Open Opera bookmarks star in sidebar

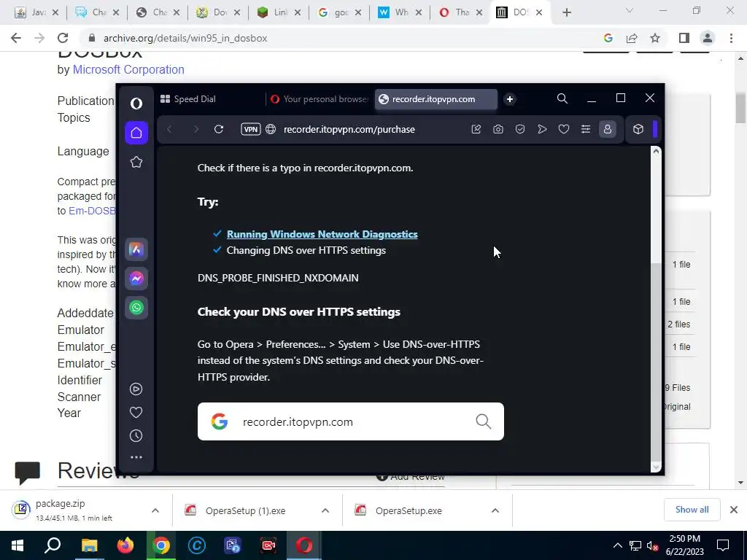point(136,162)
